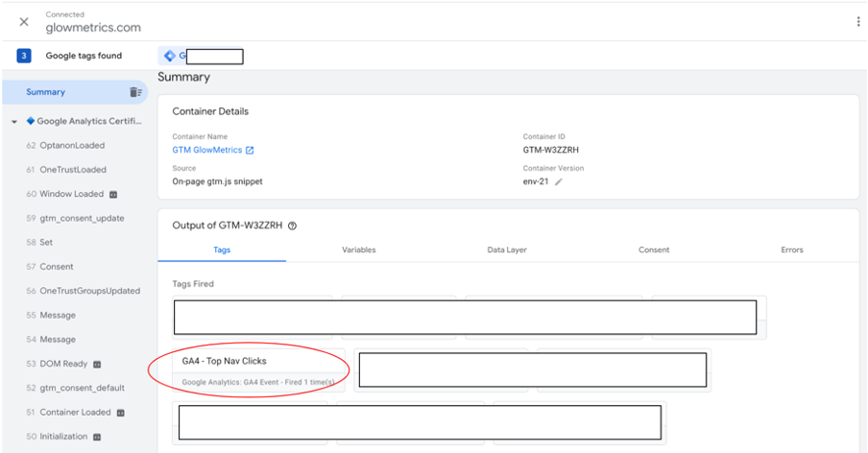This screenshot has width=868, height=453.
Task: Click the Google Analytics: GA4 Event fired status text
Action: click(258, 382)
